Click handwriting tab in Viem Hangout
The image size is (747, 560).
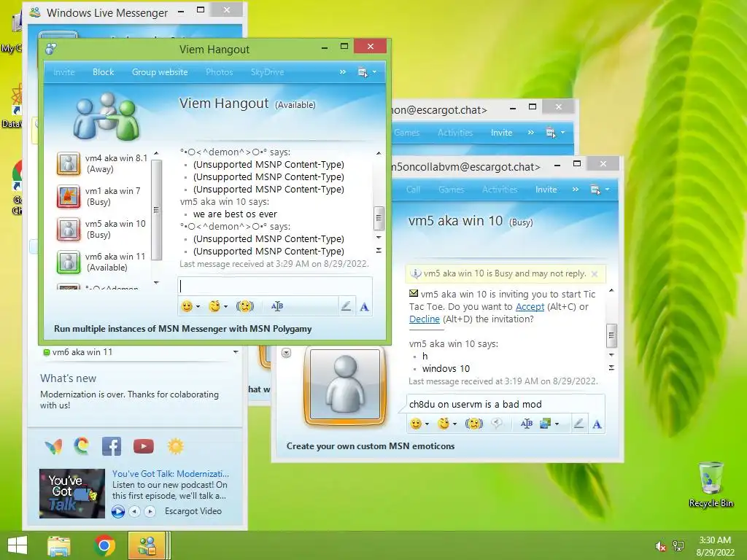coord(347,306)
